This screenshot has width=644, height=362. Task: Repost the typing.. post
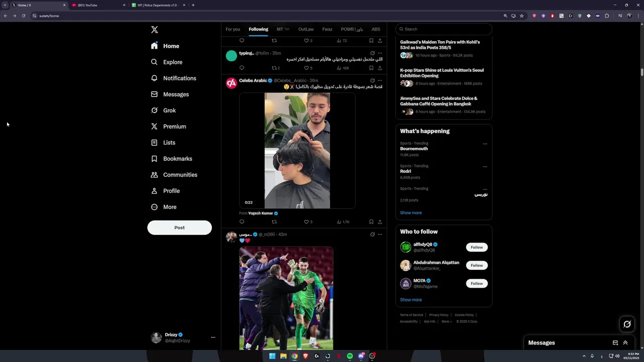(275, 68)
